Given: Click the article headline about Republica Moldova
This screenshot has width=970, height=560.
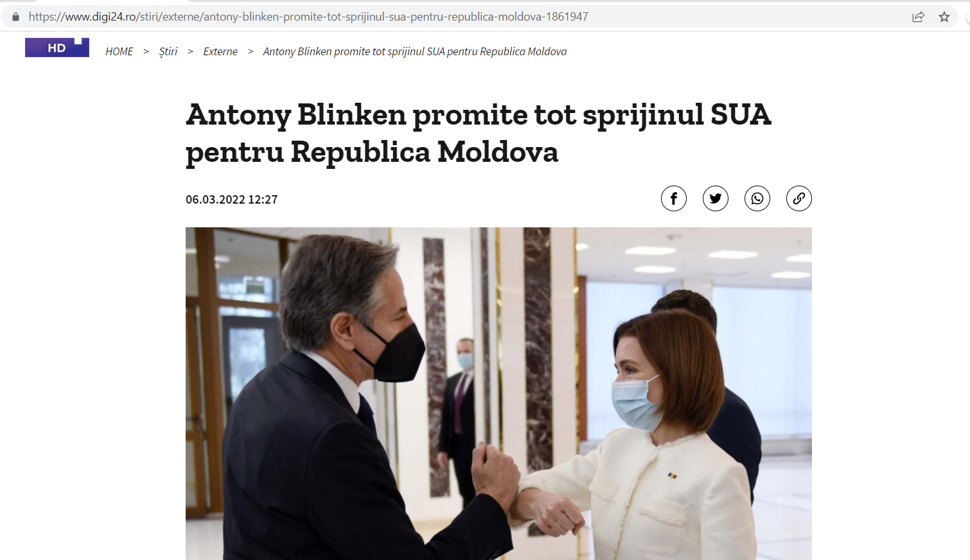Looking at the screenshot, I should coord(479,133).
